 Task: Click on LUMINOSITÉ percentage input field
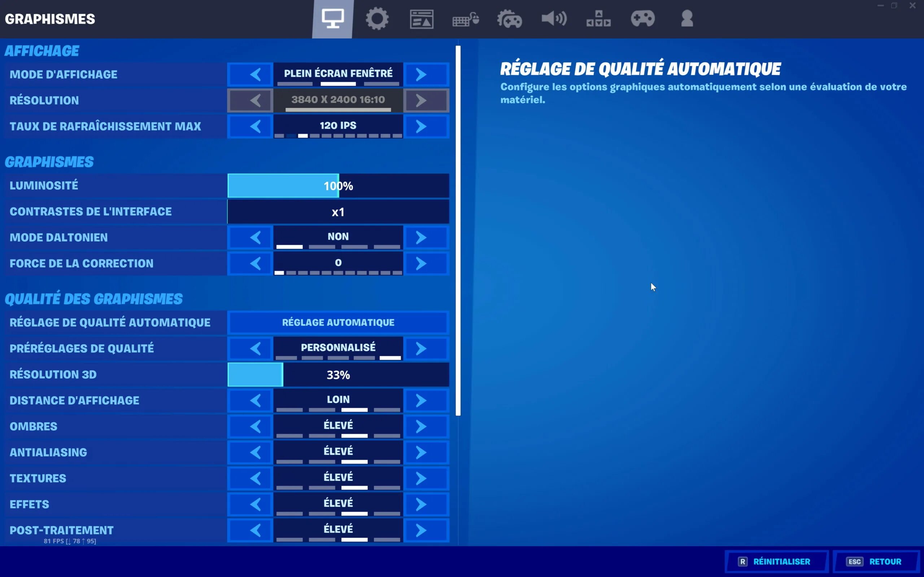(x=338, y=185)
